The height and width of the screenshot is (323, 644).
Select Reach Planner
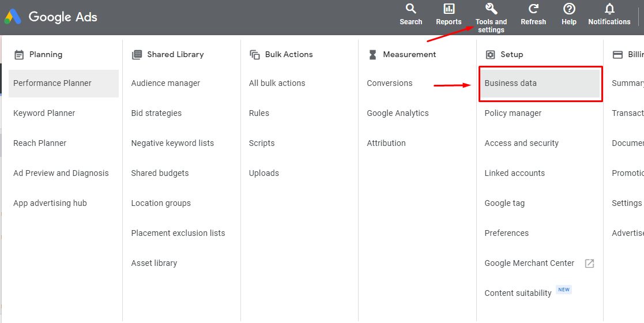pos(40,143)
